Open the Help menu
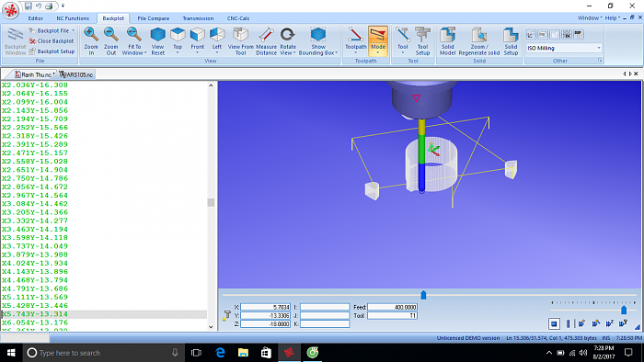Screen dimensions: 644x362 (x=612, y=18)
